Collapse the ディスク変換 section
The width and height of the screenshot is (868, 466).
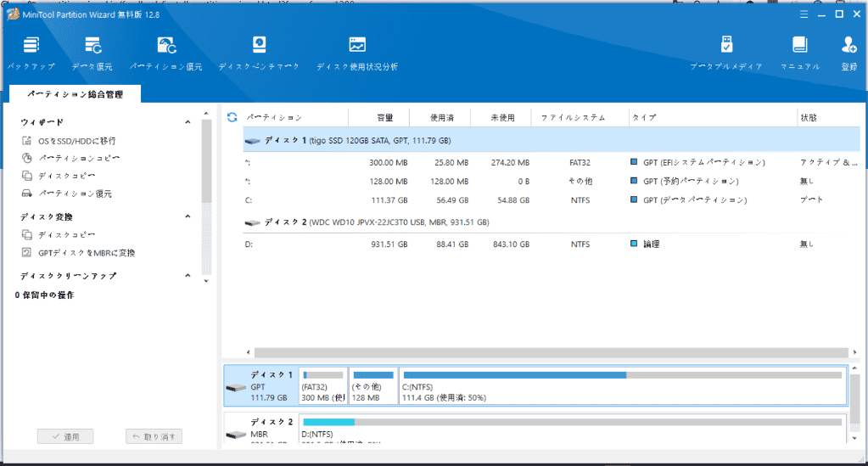pos(188,216)
